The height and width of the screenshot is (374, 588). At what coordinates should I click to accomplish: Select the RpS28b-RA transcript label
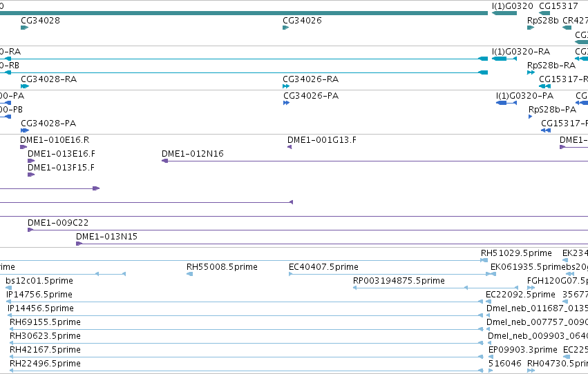[551, 65]
